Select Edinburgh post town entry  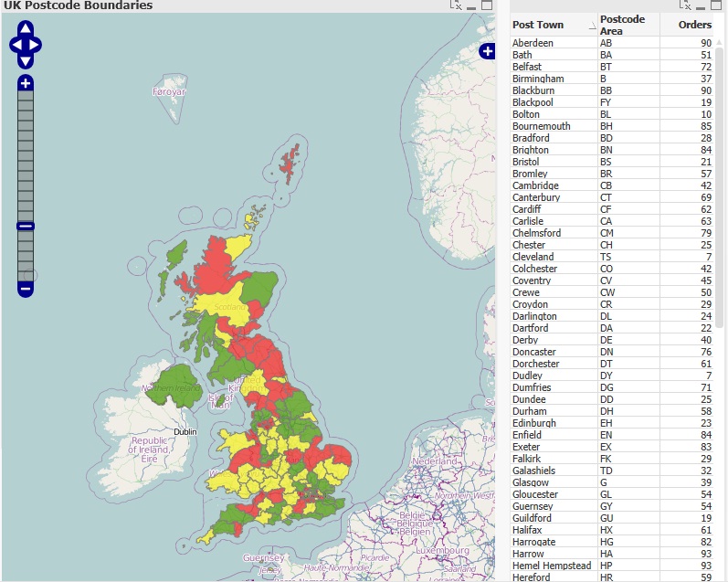(534, 423)
